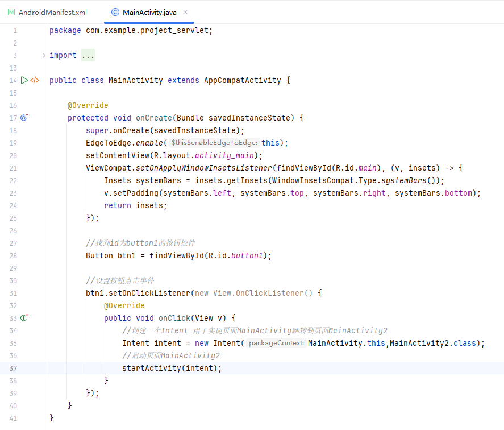Click the override gutter icon on line 17
The image size is (504, 430).
24,118
